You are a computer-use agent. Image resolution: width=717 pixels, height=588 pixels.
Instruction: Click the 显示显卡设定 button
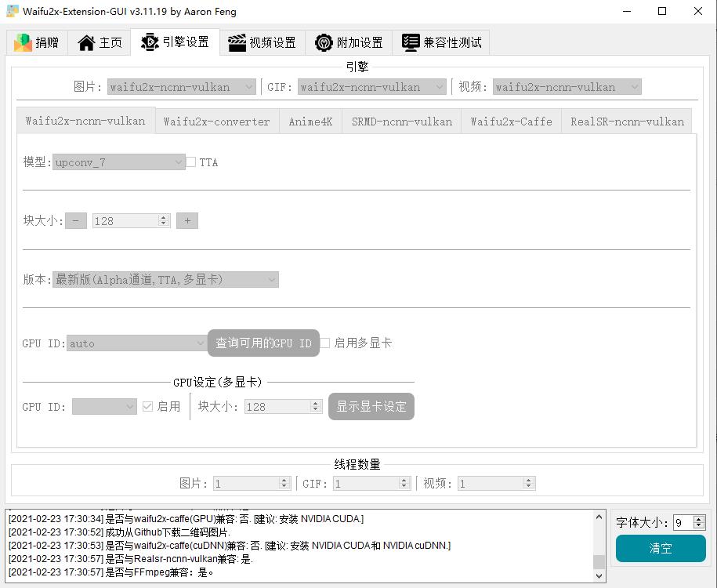pos(371,406)
